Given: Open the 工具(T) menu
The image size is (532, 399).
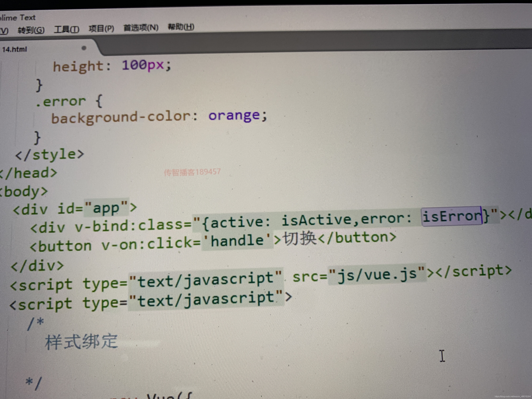Looking at the screenshot, I should coord(66,29).
